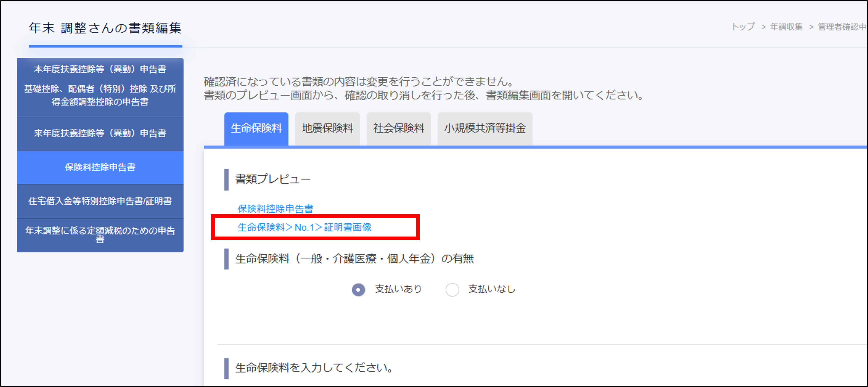The image size is (868, 387).
Task: Click the 年末 調整さんの書類編集 page title
Action: [105, 28]
